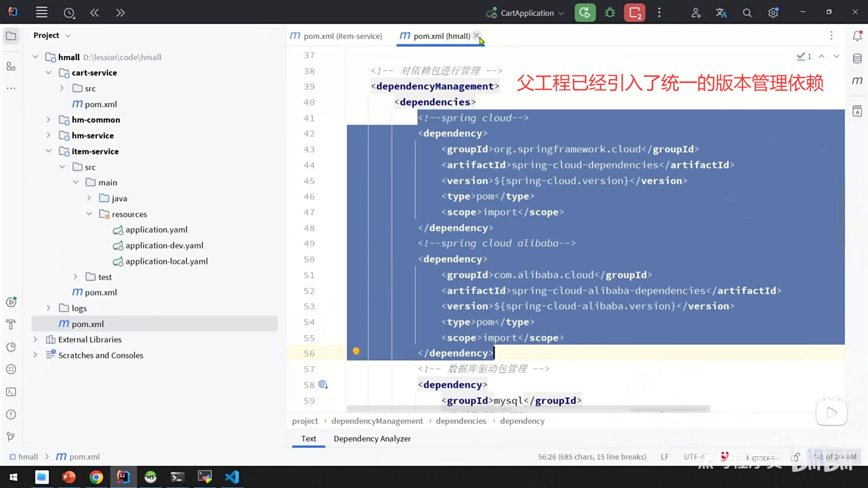The width and height of the screenshot is (868, 488).
Task: Click the yellow intention bulb on line 56
Action: pos(356,351)
